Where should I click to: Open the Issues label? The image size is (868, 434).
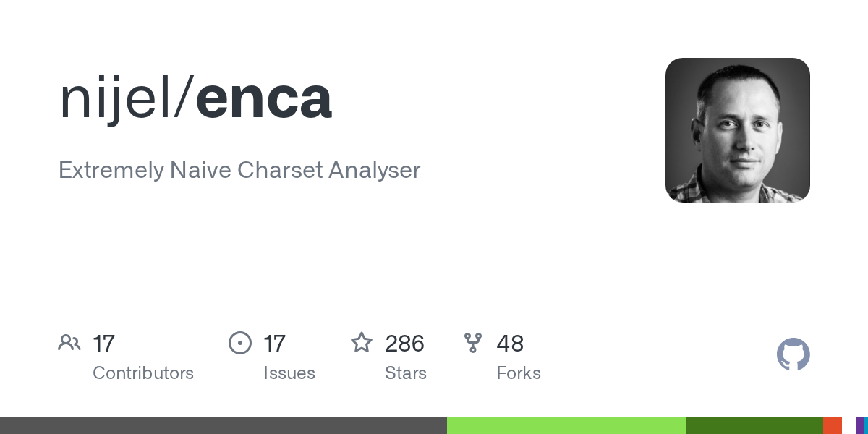pyautogui.click(x=289, y=373)
